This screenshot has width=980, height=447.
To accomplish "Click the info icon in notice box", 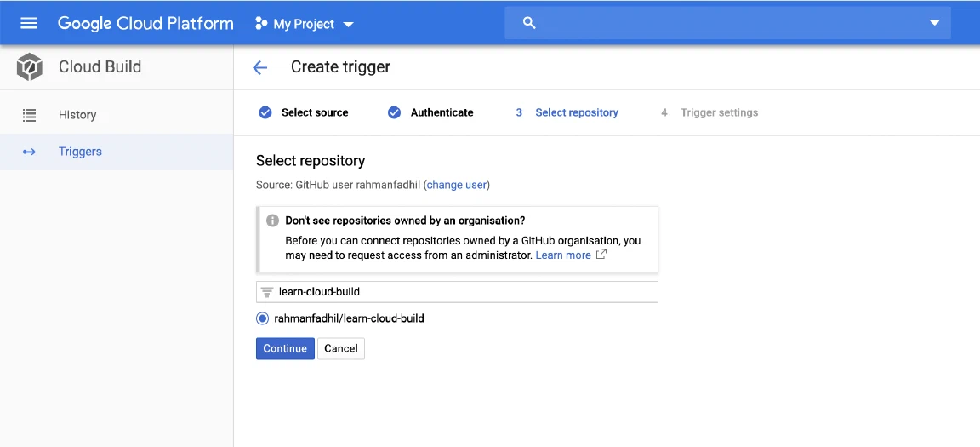I will coord(272,221).
